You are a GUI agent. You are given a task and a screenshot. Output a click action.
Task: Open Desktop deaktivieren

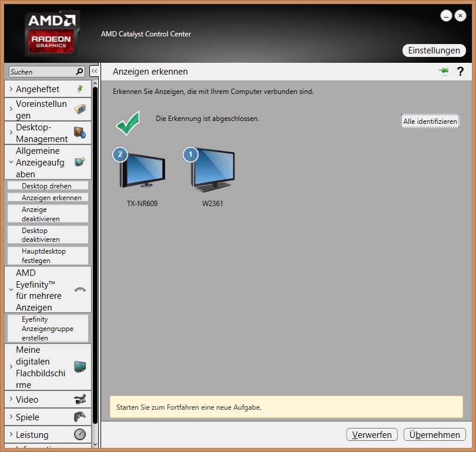pyautogui.click(x=48, y=235)
